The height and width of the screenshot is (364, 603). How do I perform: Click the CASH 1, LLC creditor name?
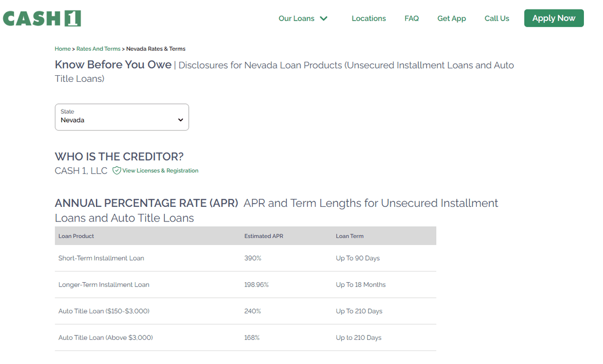click(81, 171)
